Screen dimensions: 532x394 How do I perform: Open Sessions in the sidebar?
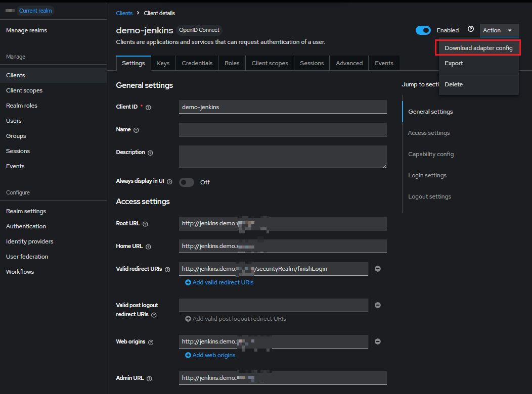click(53, 151)
